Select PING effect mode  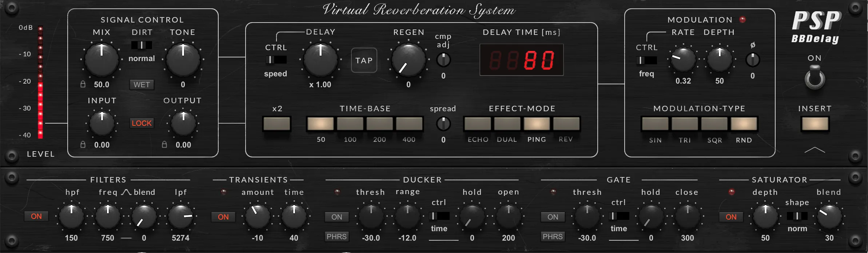pyautogui.click(x=537, y=124)
